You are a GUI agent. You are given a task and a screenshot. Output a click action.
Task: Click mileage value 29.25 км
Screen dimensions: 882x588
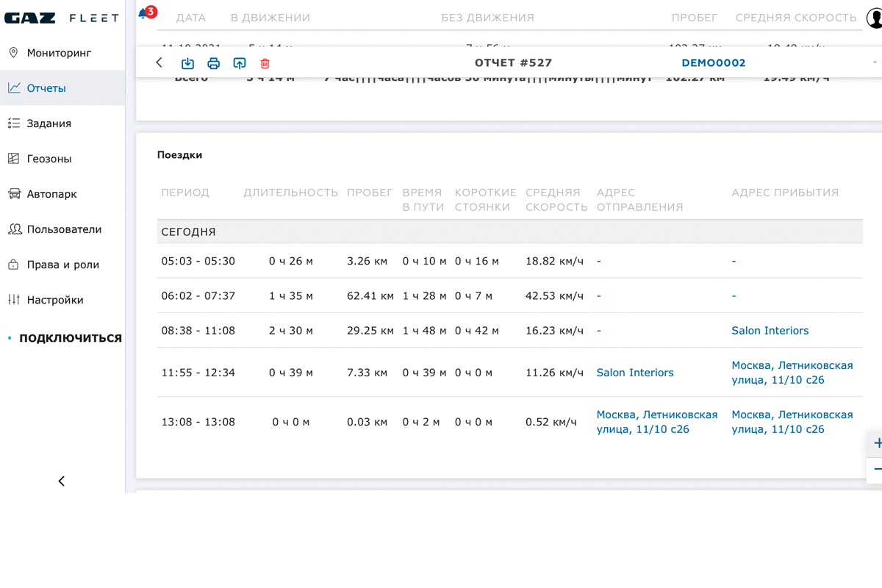pyautogui.click(x=370, y=331)
